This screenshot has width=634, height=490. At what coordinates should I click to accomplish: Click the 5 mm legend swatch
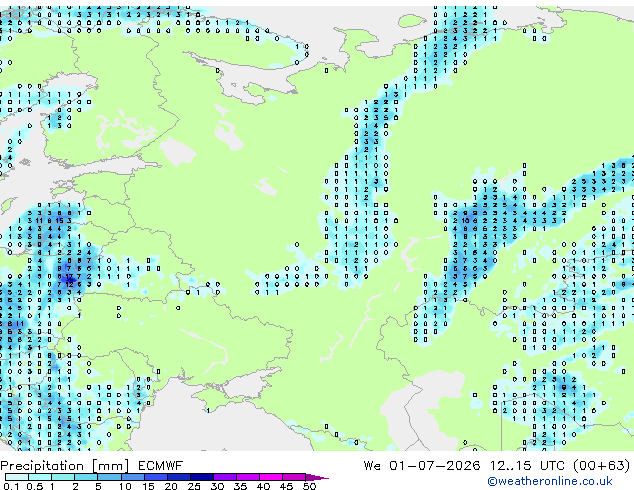coord(109,477)
